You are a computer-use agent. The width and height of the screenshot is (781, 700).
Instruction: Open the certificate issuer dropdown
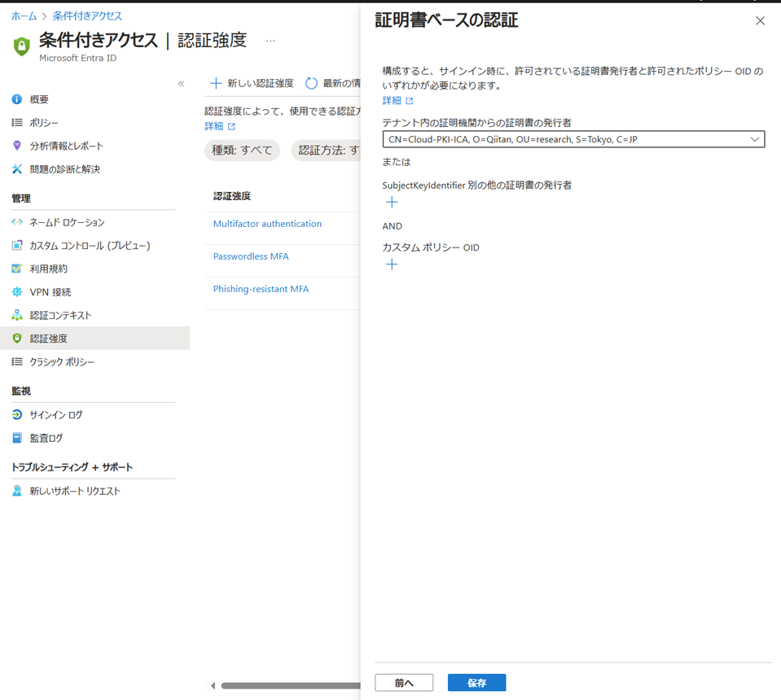point(574,139)
